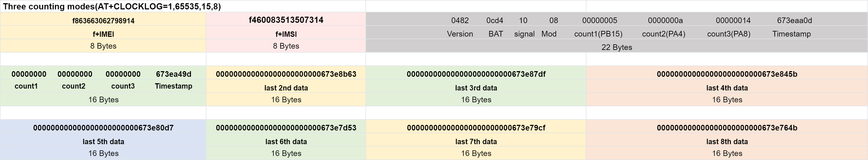Select the 22 Bytes cell
This screenshot has width=868, height=160.
617,47
